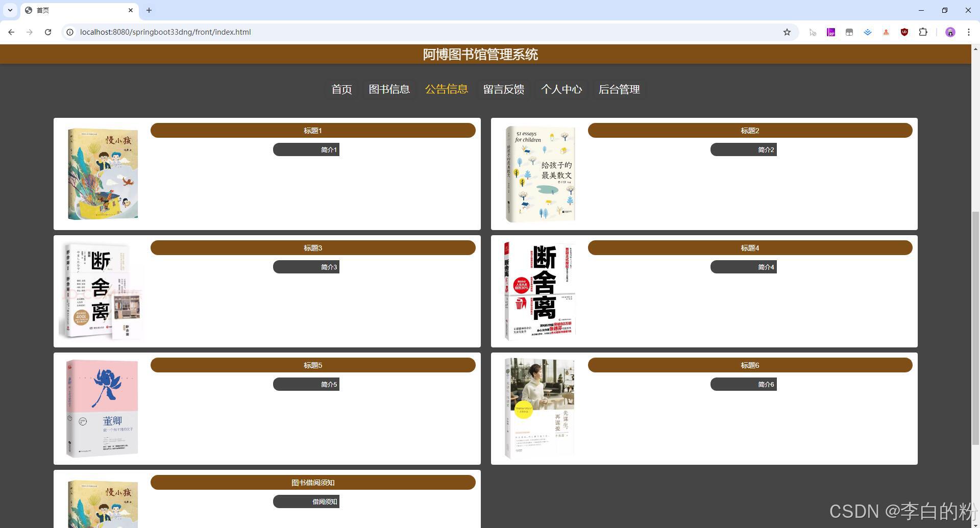Click the 简介5 label

click(306, 384)
